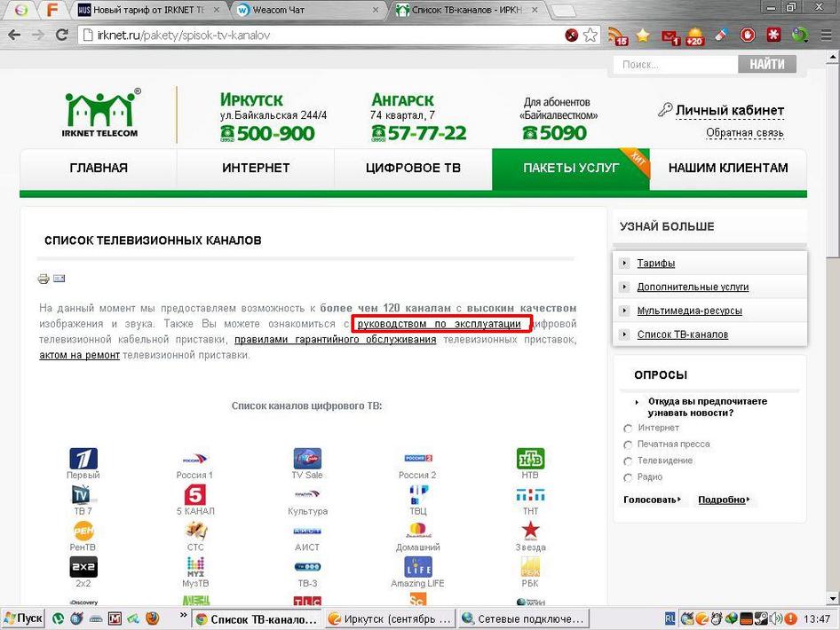Screen dimensions: 840x630
Task: Click the arrow beside Тарифы
Action: tap(624, 263)
